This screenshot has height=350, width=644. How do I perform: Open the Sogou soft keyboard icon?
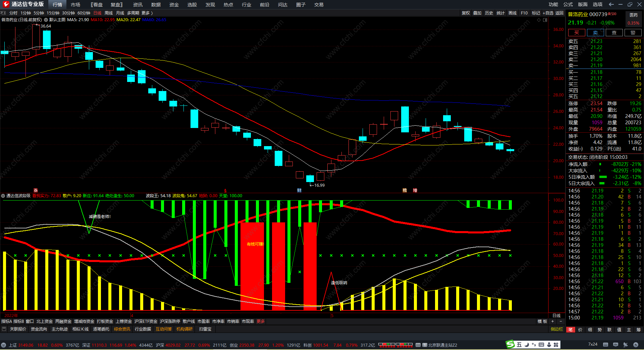click(x=541, y=345)
